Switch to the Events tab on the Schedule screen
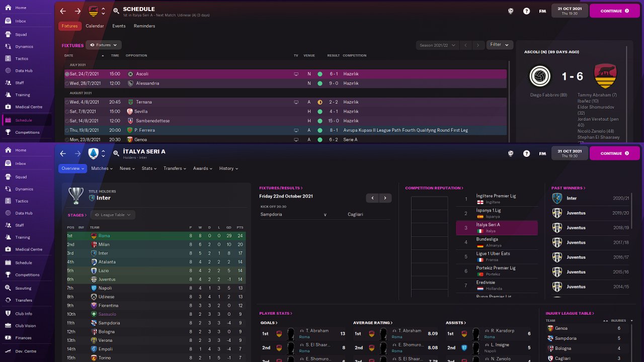644x362 pixels. (x=119, y=26)
